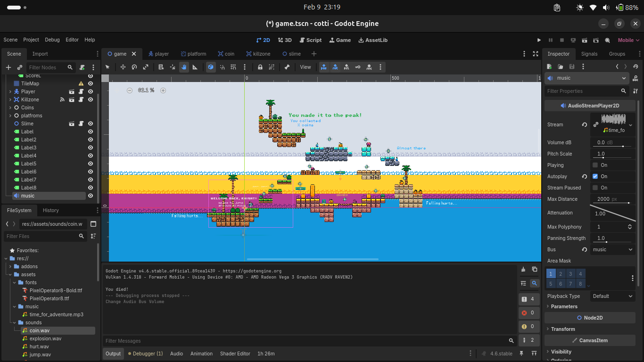Select the Move Mode tool
The image size is (644, 362).
[x=123, y=67]
